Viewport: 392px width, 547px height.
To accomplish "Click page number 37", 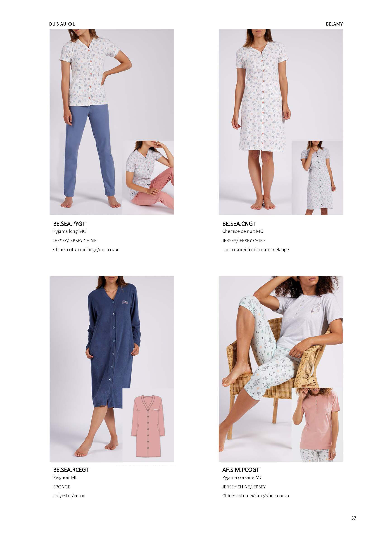I will [354, 518].
